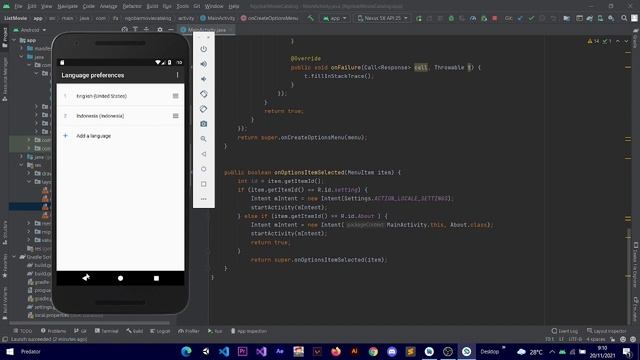Open the File menu
The height and width of the screenshot is (360, 640).
pyautogui.click(x=18, y=6)
